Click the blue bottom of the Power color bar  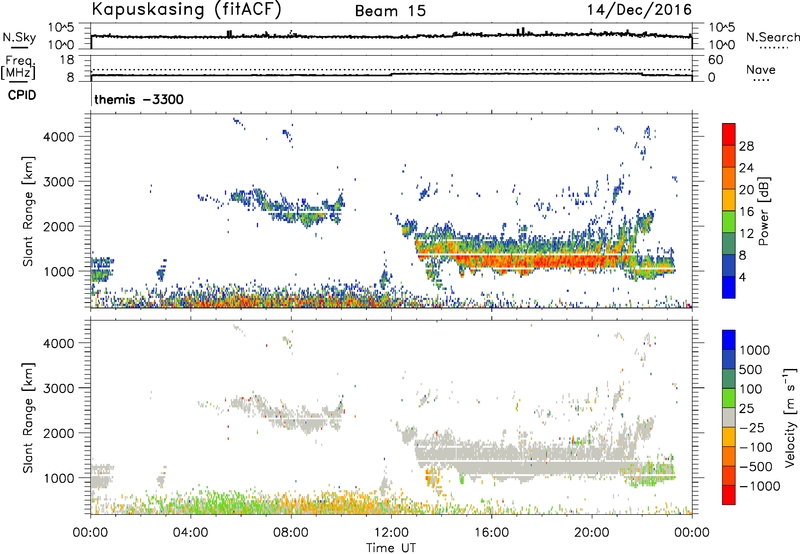click(729, 287)
